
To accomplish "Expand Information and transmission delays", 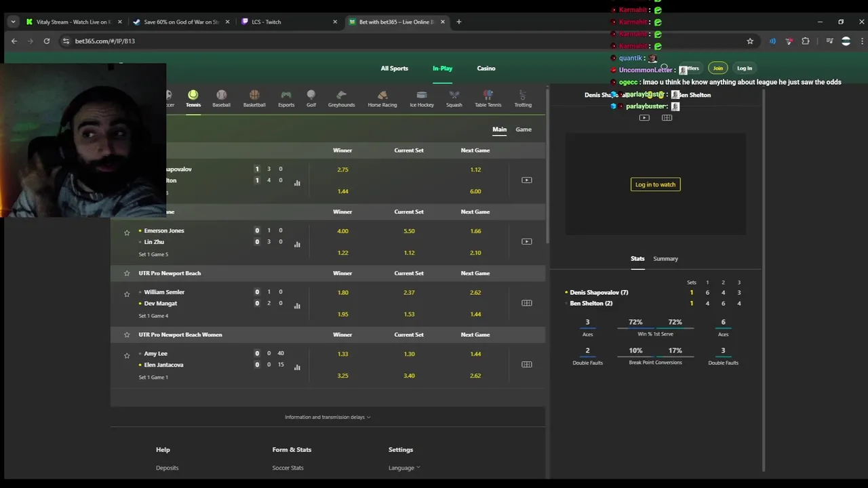I will click(328, 418).
